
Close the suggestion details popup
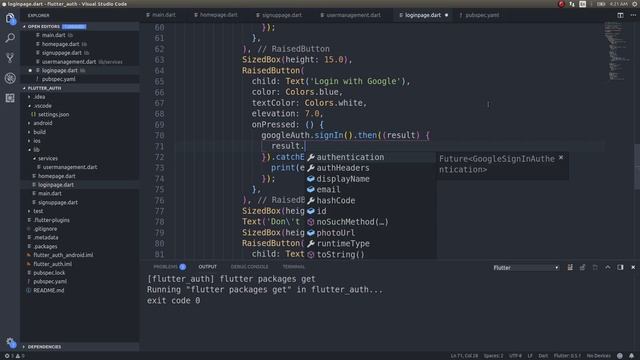tap(561, 158)
